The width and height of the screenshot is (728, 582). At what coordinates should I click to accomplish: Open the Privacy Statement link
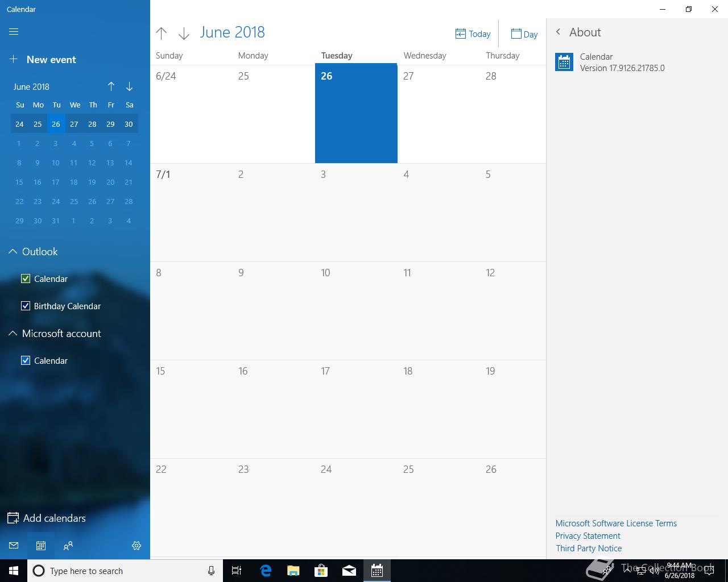[x=588, y=536]
